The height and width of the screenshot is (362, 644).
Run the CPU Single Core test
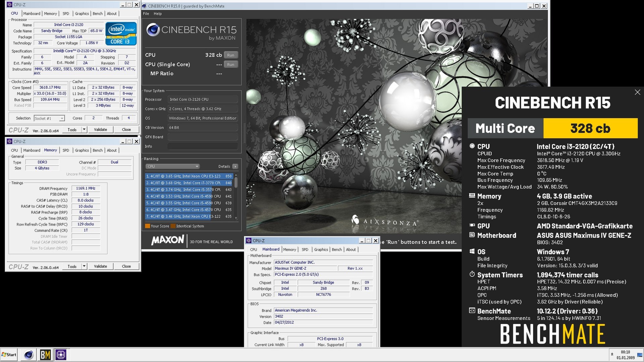[230, 64]
